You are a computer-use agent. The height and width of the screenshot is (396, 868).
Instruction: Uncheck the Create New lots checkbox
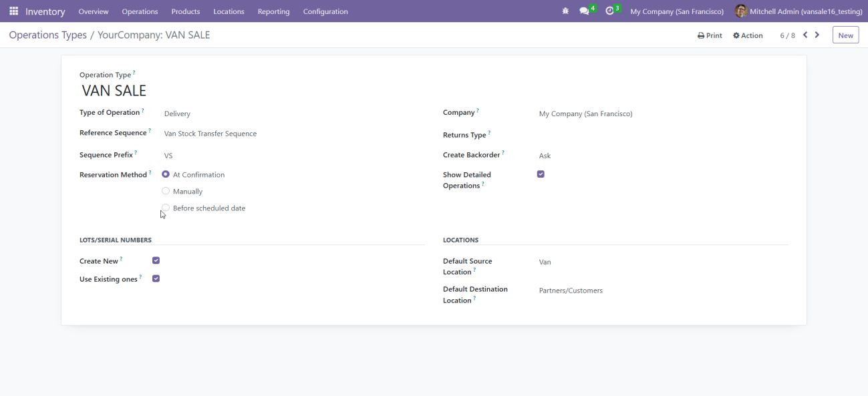pos(156,260)
